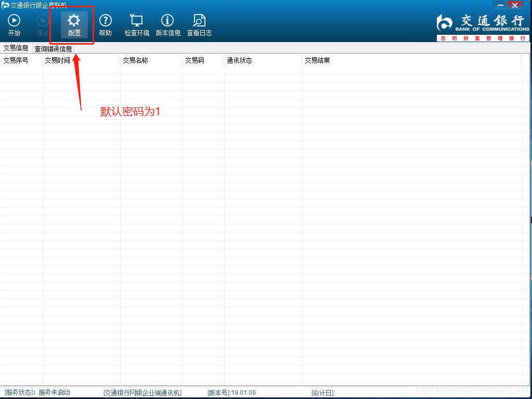Show 版本信息 version info
Viewport: 532px width, 399px height.
click(x=168, y=25)
